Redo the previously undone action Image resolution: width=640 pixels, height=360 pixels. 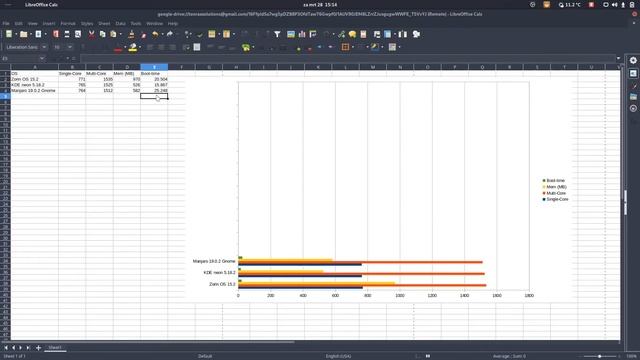pos(170,34)
